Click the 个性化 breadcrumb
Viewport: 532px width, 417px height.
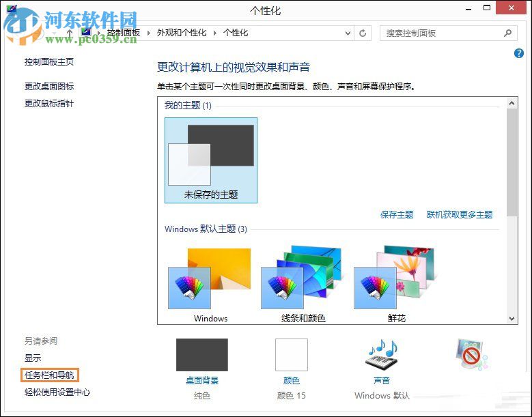pos(236,33)
